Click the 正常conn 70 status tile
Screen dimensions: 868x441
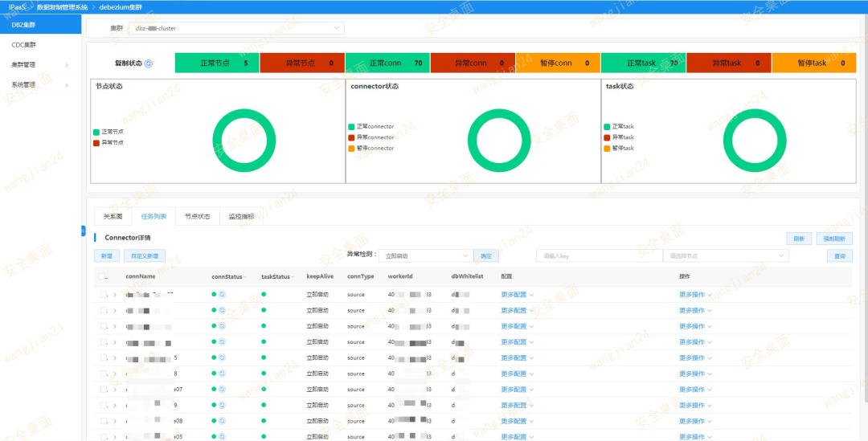387,63
